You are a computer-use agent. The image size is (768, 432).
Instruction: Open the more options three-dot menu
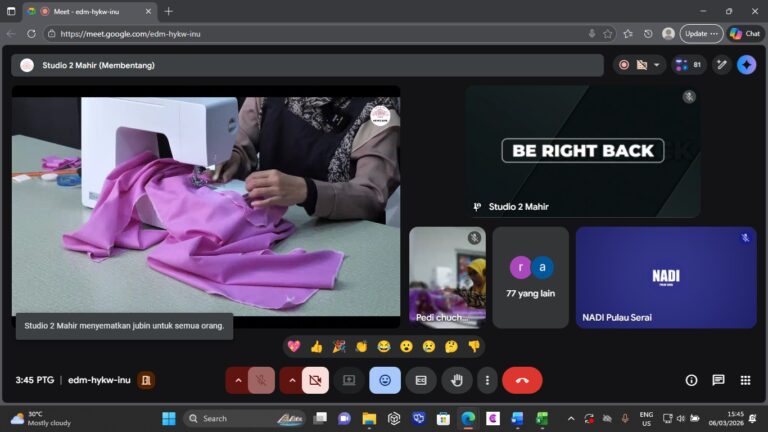coord(487,380)
